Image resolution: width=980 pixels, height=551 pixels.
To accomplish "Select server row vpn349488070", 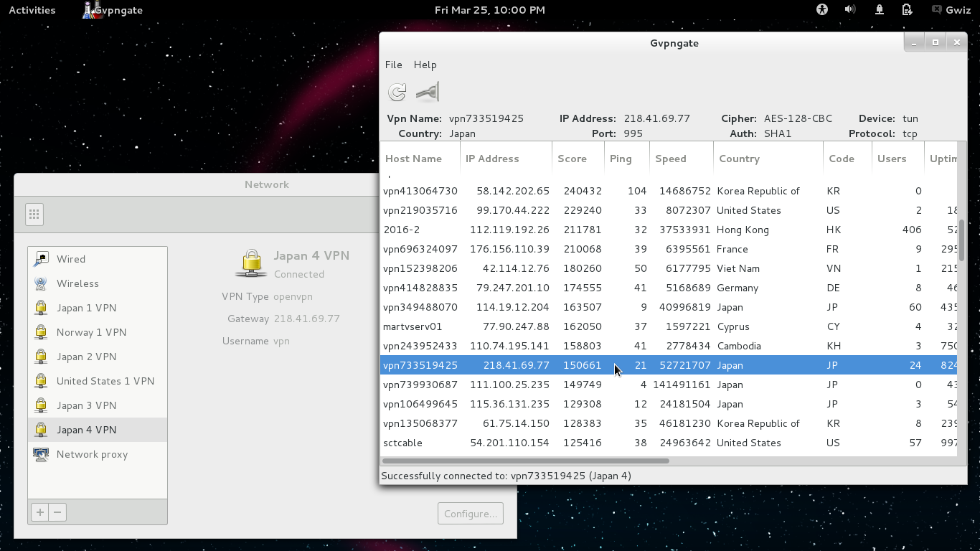I will pos(669,307).
